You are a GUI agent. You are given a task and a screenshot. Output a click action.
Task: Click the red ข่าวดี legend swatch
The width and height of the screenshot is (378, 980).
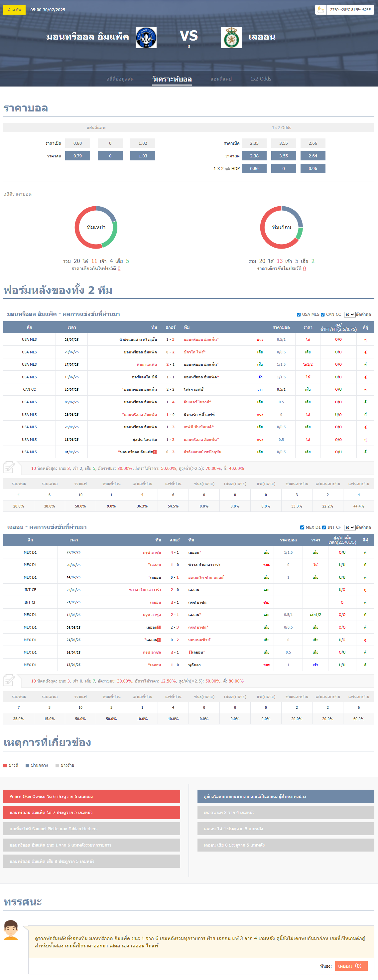(5, 765)
